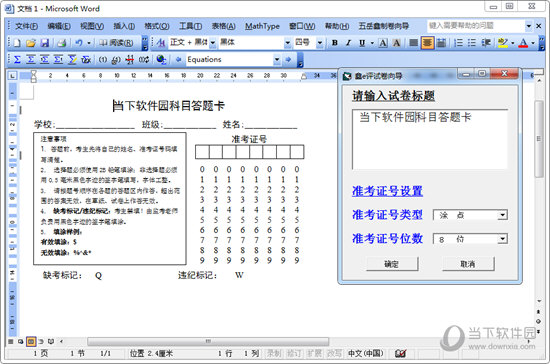This screenshot has height=364, width=550.
Task: Print the document with the printer icon
Action: 62,43
